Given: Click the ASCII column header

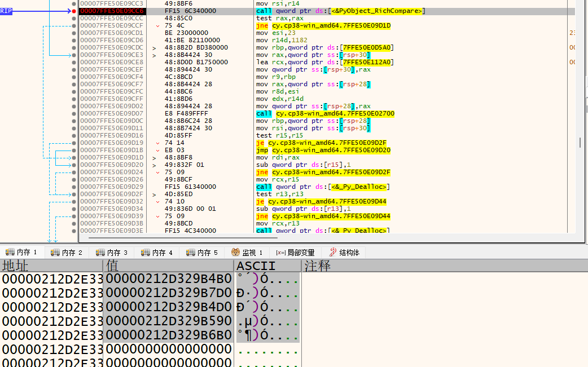Looking at the screenshot, I should point(267,266).
